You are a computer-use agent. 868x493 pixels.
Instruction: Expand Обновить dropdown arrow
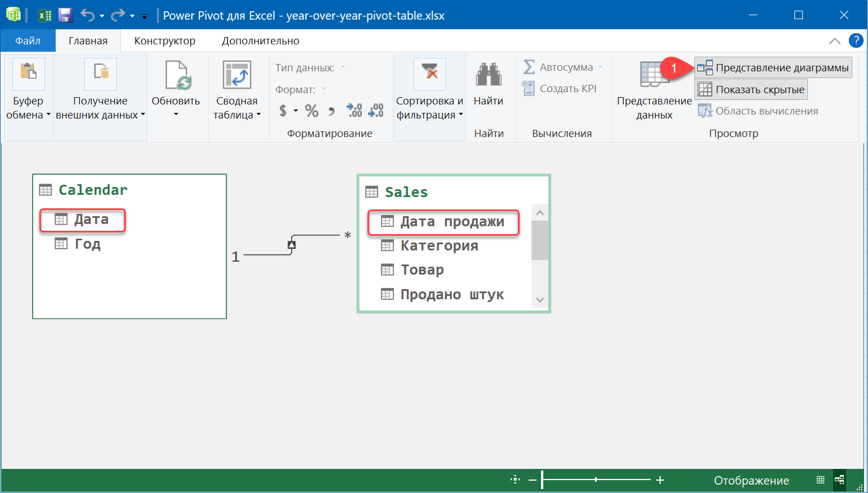(176, 115)
